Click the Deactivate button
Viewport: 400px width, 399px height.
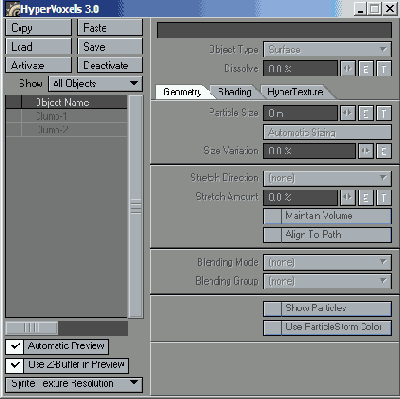[x=110, y=65]
